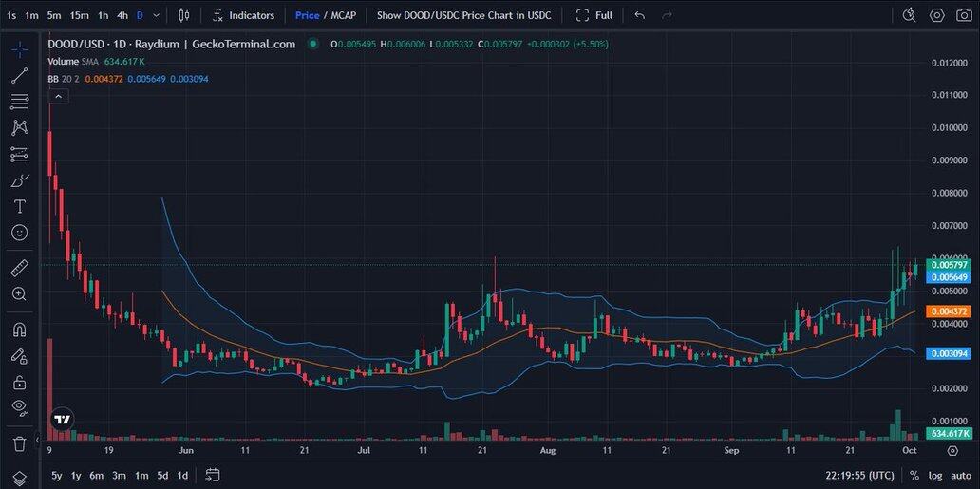Select the trend line drawing tool
The image size is (980, 489).
point(19,76)
